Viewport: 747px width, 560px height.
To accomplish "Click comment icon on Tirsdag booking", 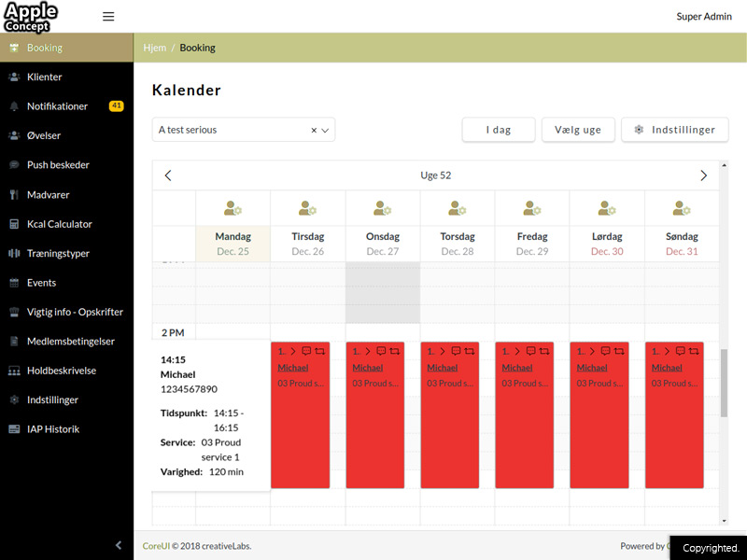I will 306,351.
